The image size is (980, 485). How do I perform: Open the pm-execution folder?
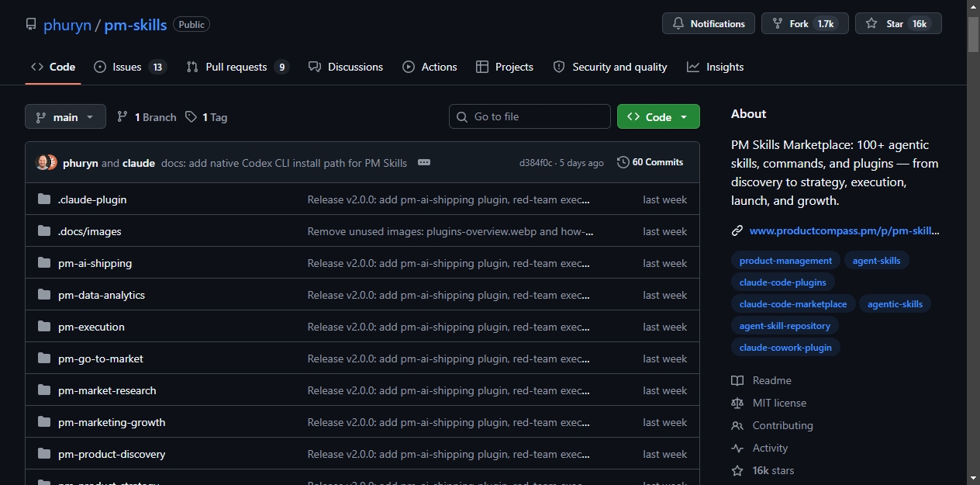pyautogui.click(x=91, y=327)
